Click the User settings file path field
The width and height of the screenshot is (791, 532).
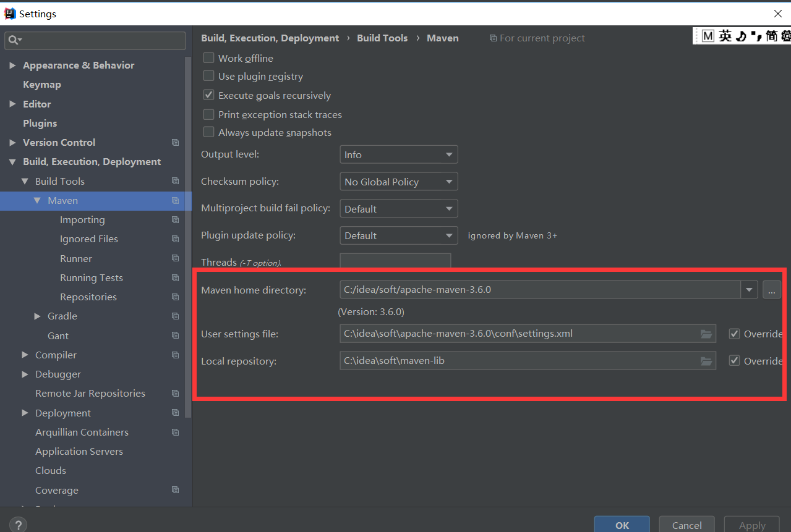coord(528,334)
